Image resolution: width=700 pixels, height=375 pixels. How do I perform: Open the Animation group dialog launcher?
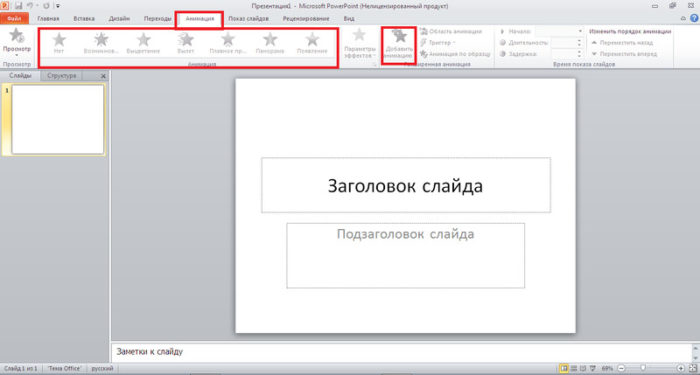(374, 65)
